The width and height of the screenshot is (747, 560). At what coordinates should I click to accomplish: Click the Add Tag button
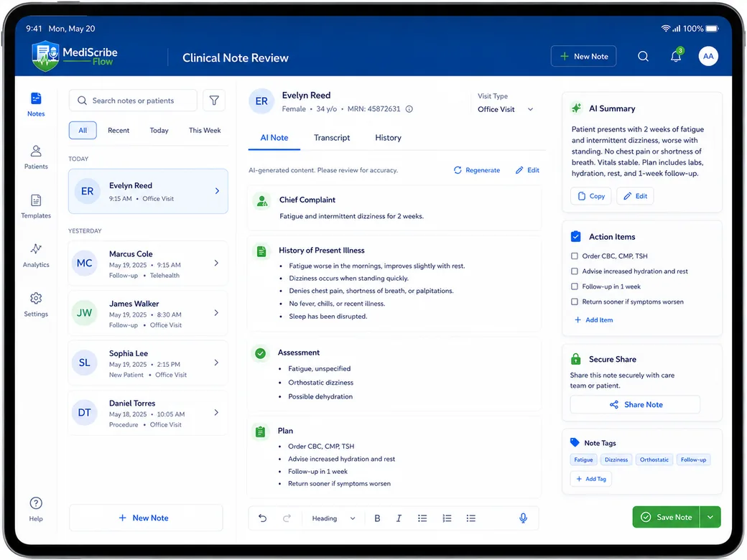pyautogui.click(x=590, y=479)
